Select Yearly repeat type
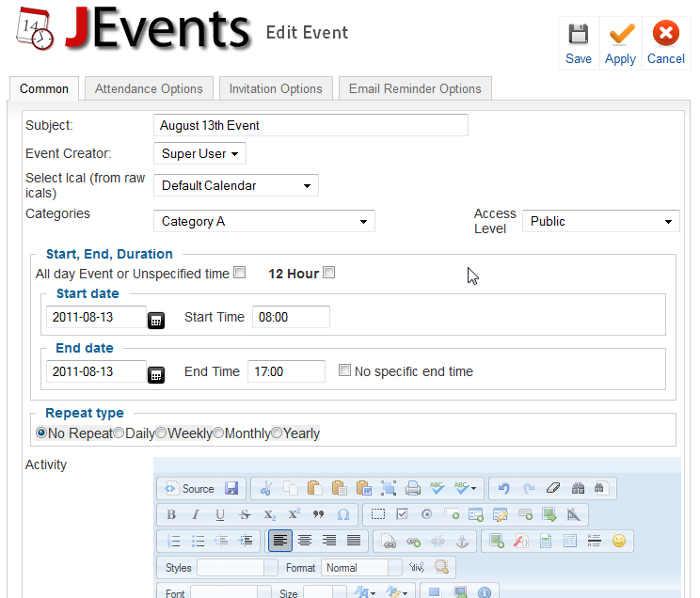This screenshot has height=598, width=700. (277, 433)
